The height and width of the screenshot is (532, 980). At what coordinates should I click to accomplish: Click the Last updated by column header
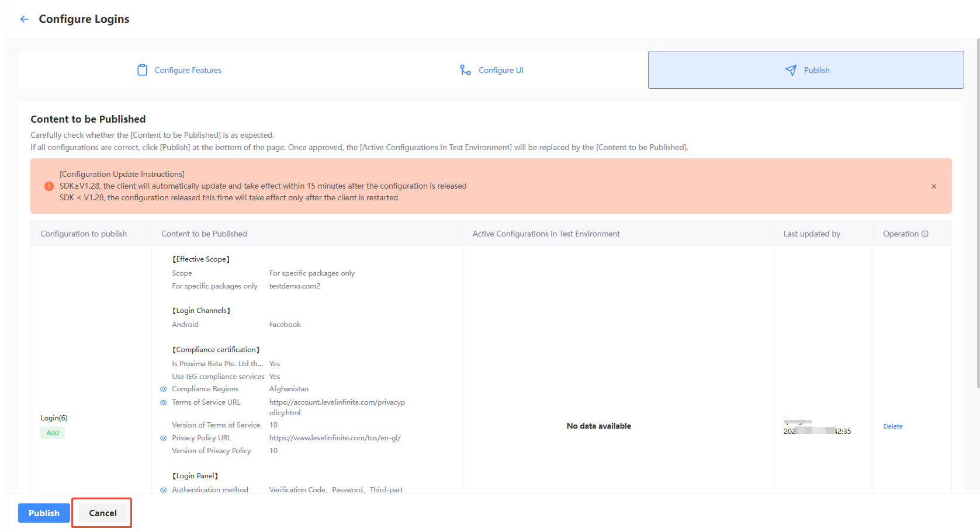pos(812,234)
